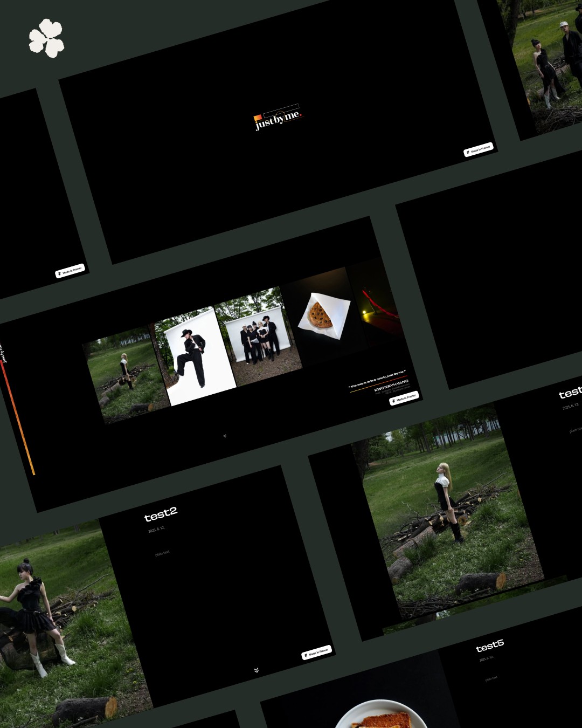Click the date line under test5
The width and height of the screenshot is (582, 728).
pyautogui.click(x=486, y=659)
